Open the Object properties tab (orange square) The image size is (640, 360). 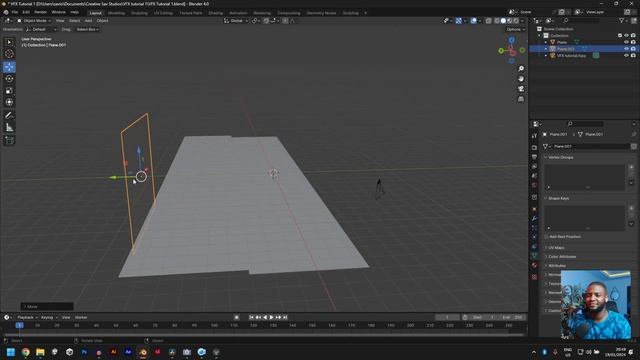534,209
